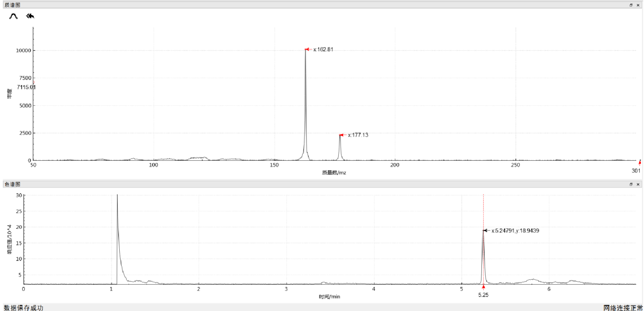Click the red arrow marker above 301
This screenshot has height=311, width=644.
tap(640, 163)
